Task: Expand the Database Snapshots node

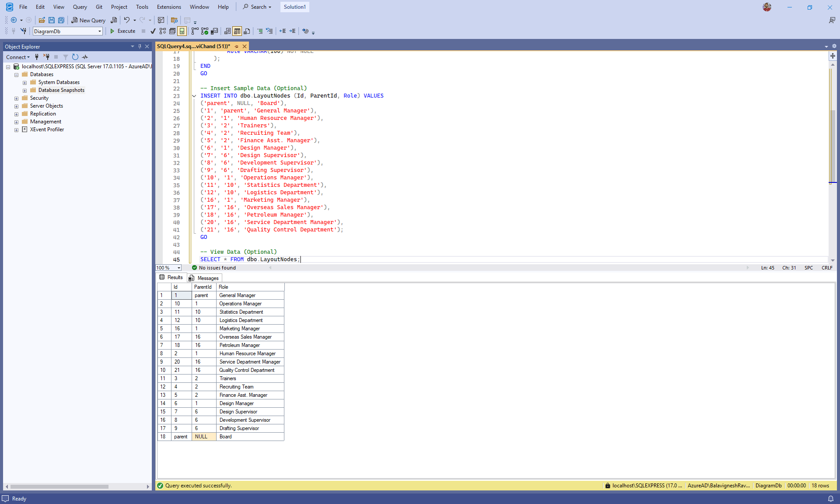Action: coord(24,91)
